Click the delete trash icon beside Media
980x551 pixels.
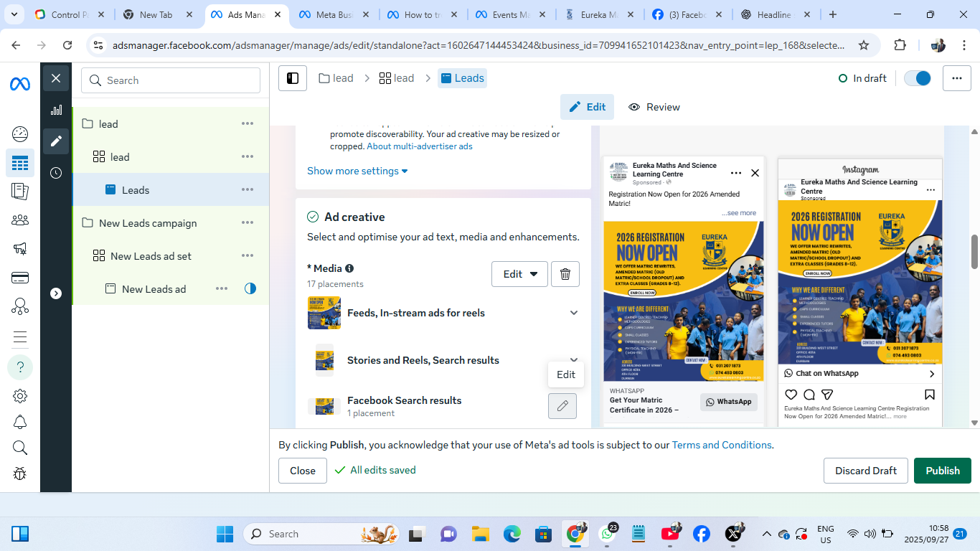[x=565, y=274]
